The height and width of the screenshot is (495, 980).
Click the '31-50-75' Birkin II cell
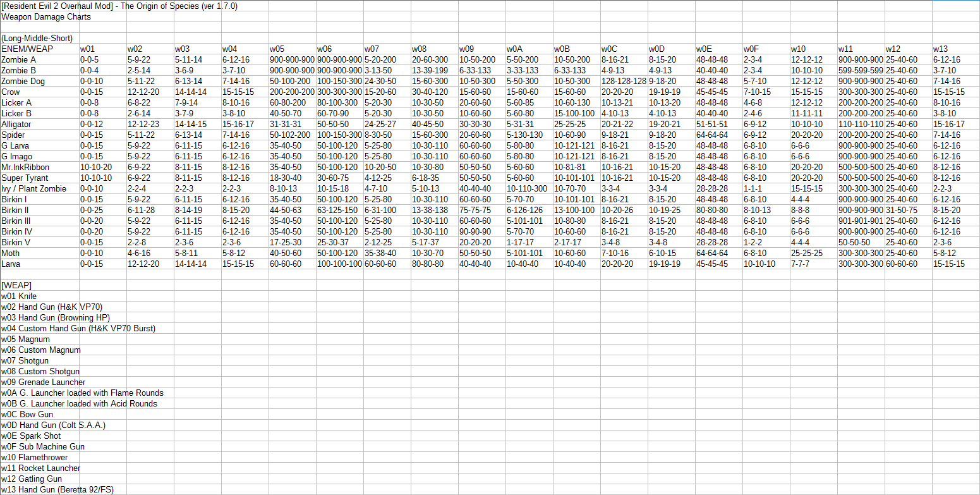pyautogui.click(x=909, y=210)
